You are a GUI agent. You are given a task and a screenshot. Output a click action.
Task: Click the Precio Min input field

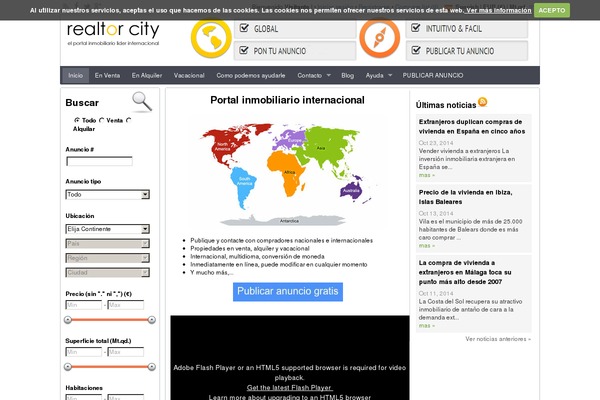(84, 305)
